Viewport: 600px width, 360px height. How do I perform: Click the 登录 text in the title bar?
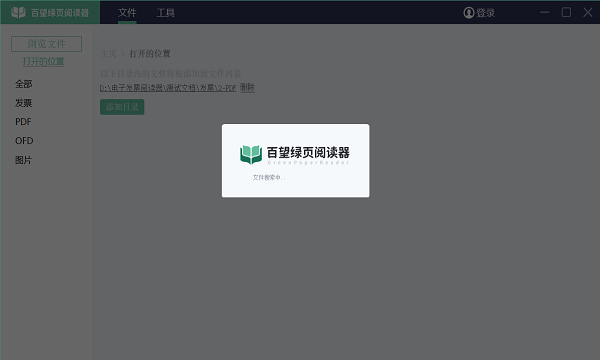(486, 13)
